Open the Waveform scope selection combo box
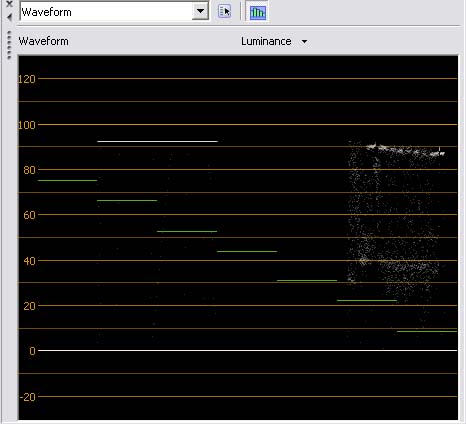Viewport: 466px width, 424px height. coord(114,12)
